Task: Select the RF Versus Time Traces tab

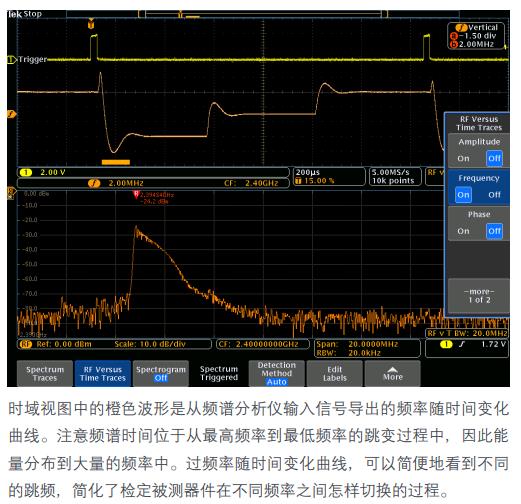Action: (103, 373)
